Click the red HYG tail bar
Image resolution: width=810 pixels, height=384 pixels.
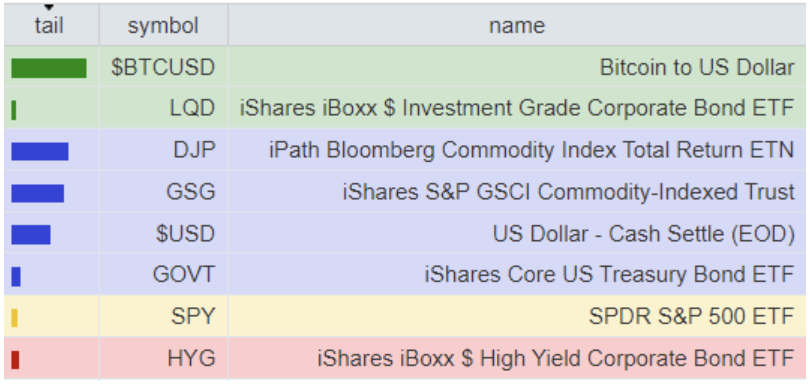click(15, 360)
